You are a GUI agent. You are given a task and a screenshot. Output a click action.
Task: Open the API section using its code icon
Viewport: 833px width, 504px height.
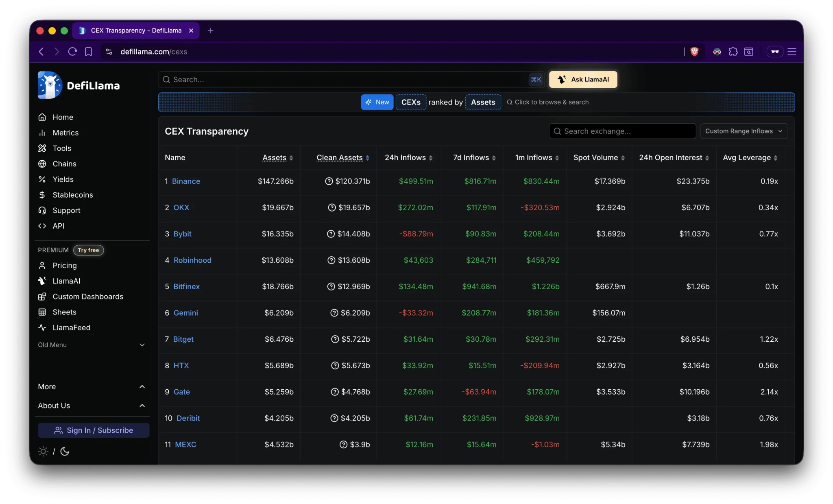tap(42, 226)
